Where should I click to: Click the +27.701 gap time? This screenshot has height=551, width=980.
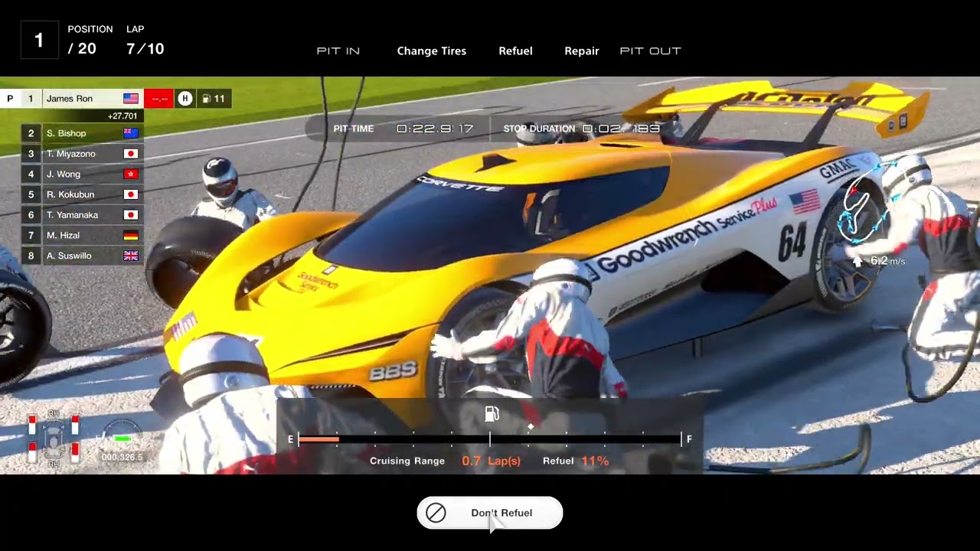122,116
